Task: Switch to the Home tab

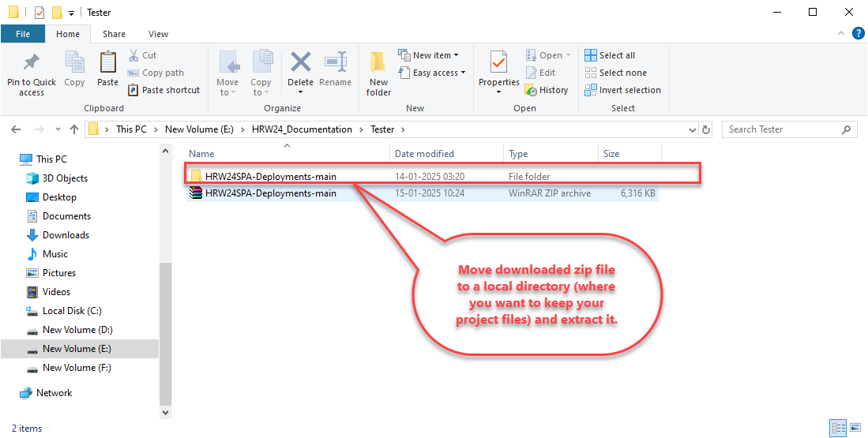Action: [68, 34]
